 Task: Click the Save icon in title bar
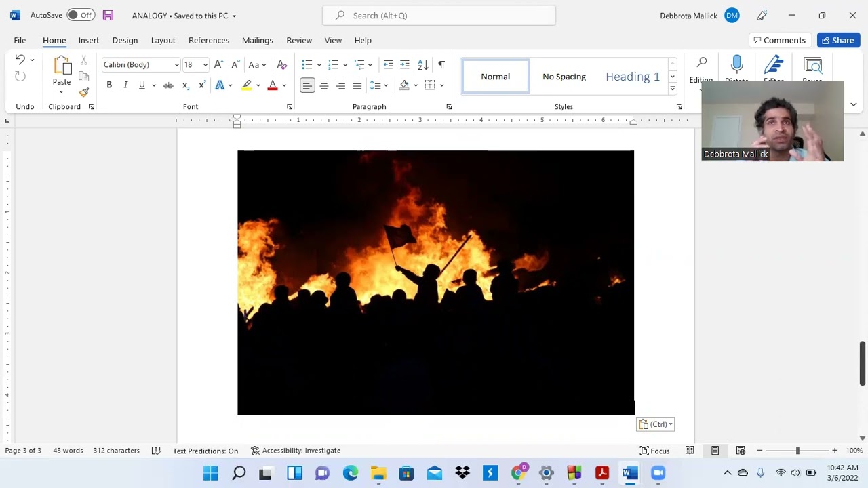[x=108, y=16]
